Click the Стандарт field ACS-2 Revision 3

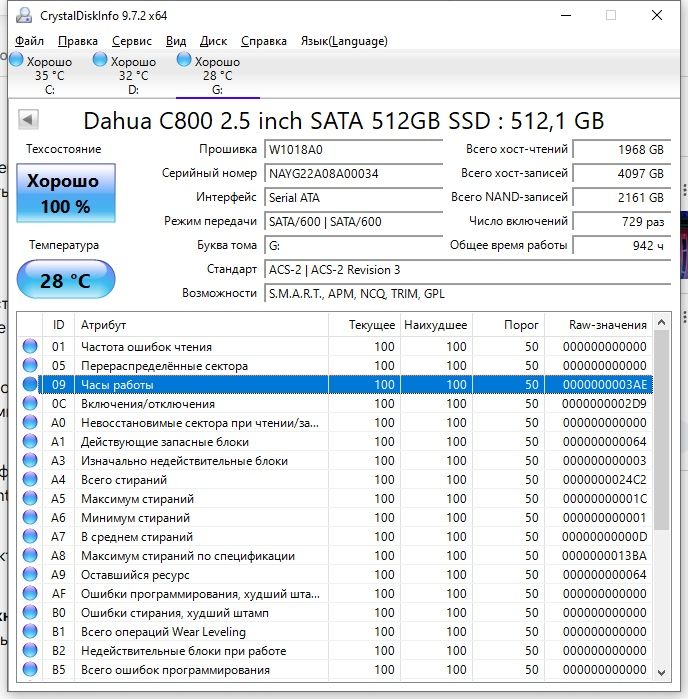click(x=467, y=270)
